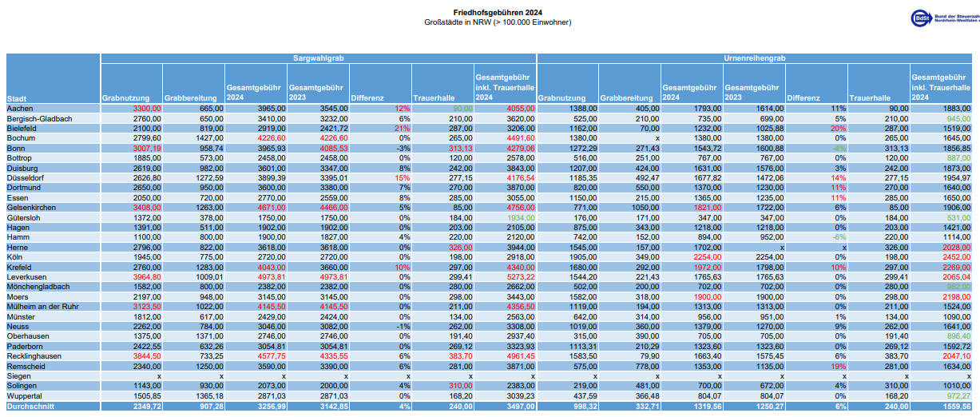Click the red 19% value for Remscheid
This screenshot has width=980, height=417.
[x=837, y=367]
